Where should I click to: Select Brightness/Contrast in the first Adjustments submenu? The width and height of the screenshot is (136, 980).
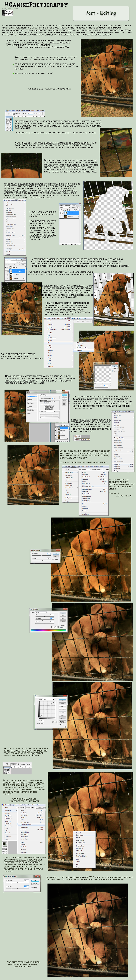click(94, 486)
